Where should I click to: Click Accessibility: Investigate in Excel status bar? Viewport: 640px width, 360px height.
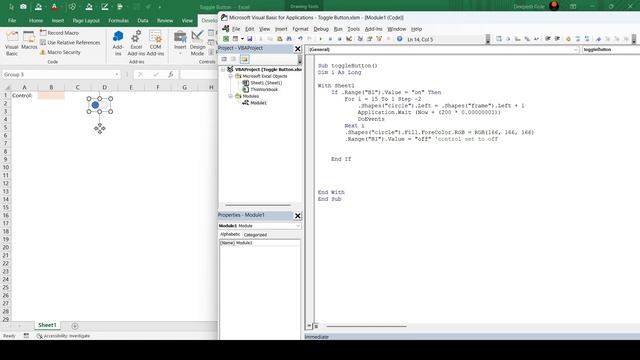coord(63,336)
